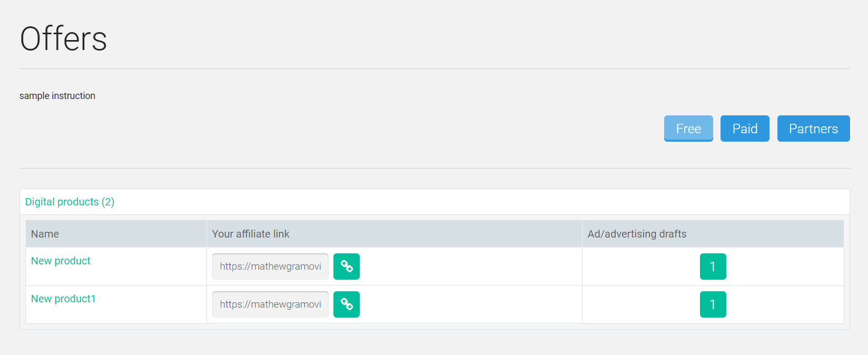Filter offers by Paid

coord(745,129)
